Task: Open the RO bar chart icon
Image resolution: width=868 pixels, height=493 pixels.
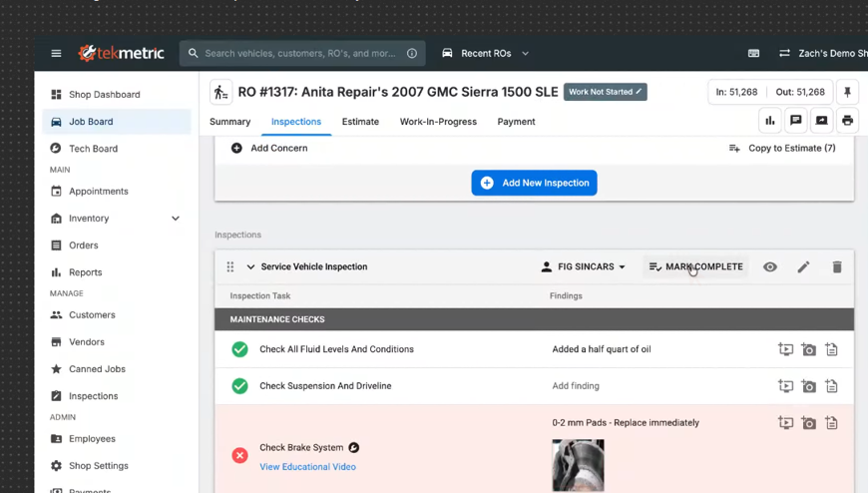Action: [770, 120]
